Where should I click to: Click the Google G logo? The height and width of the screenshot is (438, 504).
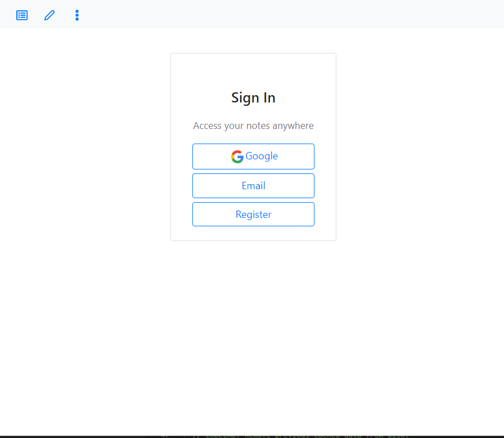(x=237, y=157)
